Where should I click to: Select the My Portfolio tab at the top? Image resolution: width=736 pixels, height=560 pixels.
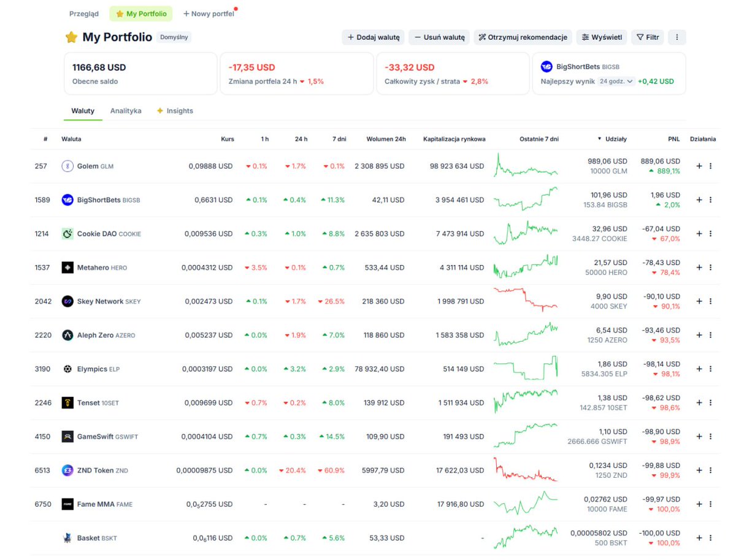click(140, 13)
